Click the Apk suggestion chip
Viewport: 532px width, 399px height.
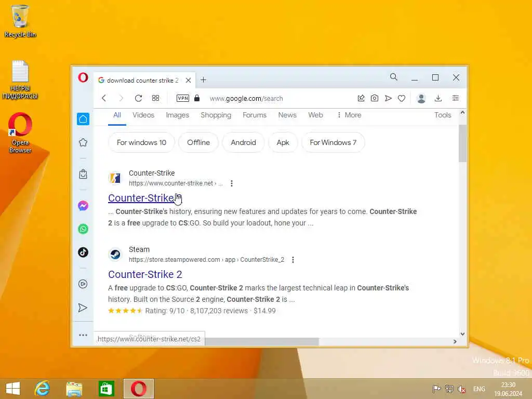[283, 142]
